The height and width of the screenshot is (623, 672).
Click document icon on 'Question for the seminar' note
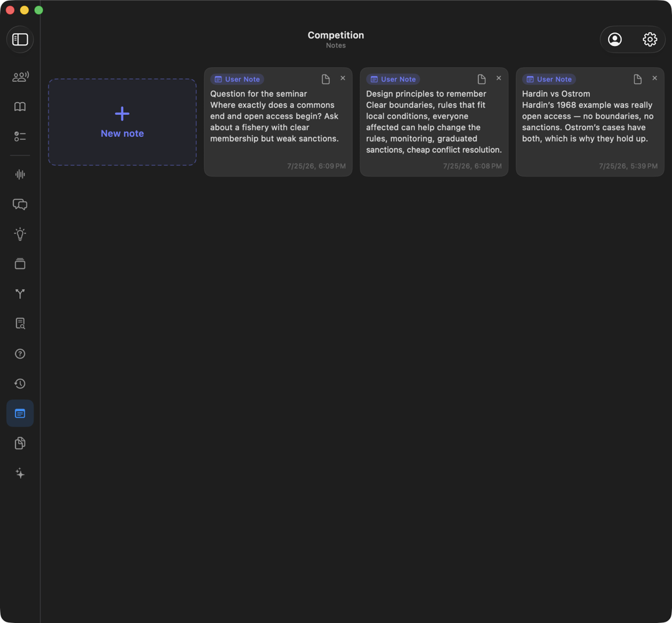325,79
